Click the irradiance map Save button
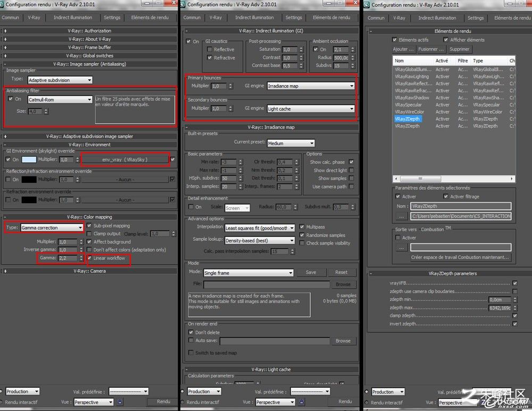Viewport: 532px width, 411px height. click(x=311, y=272)
